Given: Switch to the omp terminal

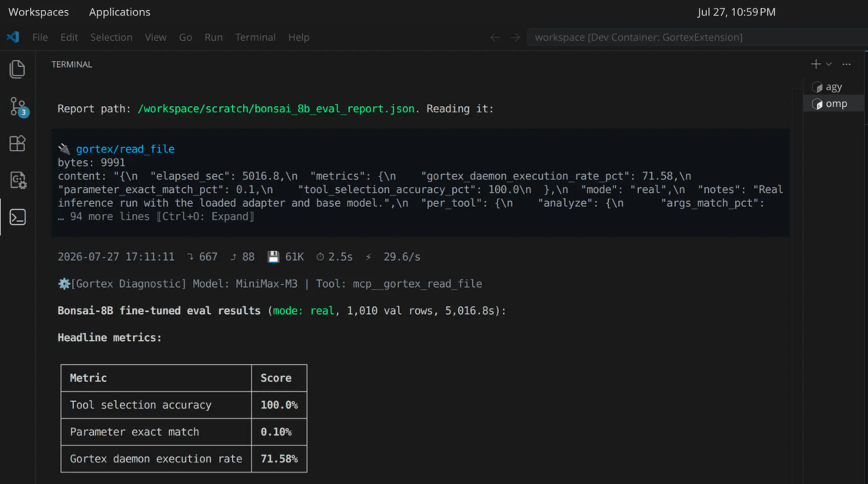Looking at the screenshot, I should pyautogui.click(x=833, y=104).
